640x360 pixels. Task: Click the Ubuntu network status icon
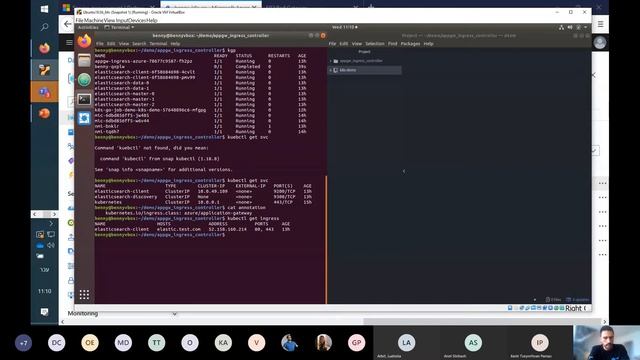pyautogui.click(x=562, y=27)
